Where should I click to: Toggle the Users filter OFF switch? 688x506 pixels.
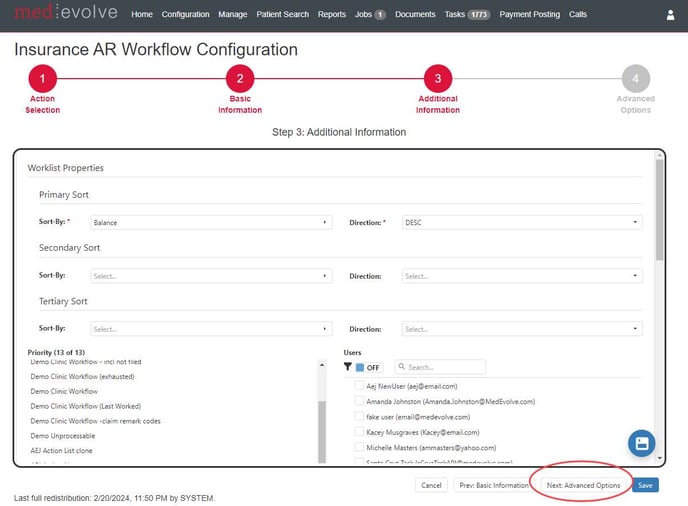point(368,367)
